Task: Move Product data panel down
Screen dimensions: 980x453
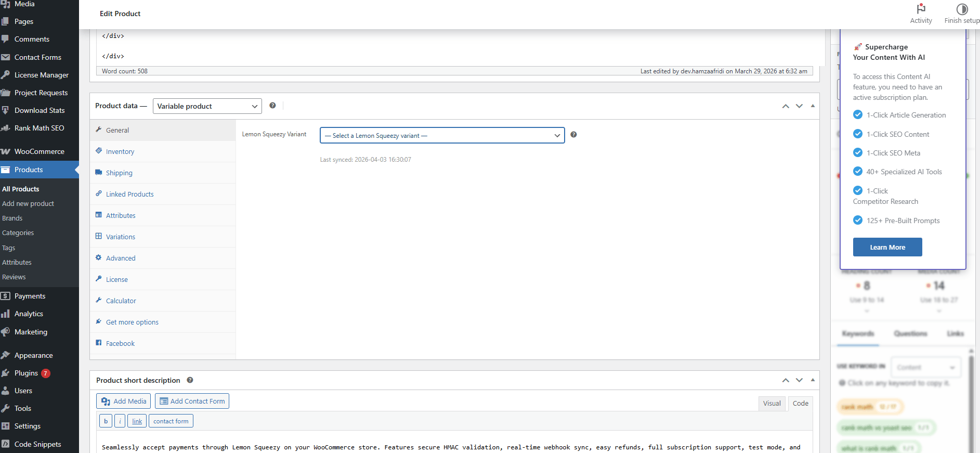Action: [x=799, y=106]
